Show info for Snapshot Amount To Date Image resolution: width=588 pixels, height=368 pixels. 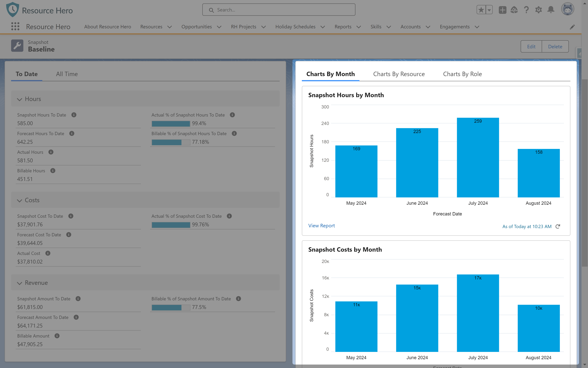pos(78,299)
